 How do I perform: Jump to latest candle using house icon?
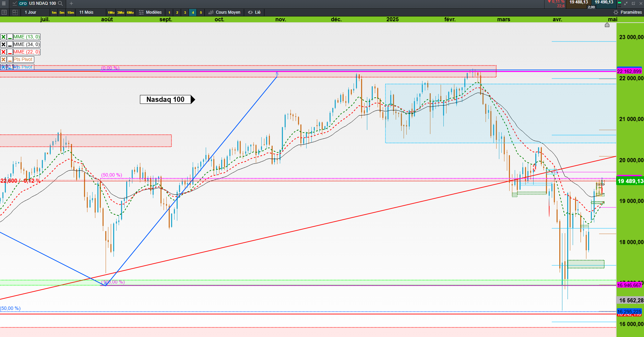coord(607,25)
